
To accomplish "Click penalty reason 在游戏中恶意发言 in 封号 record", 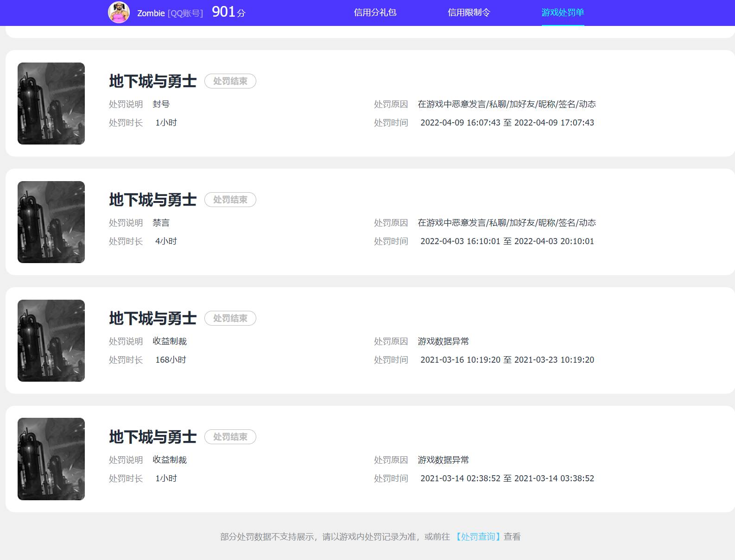I will [x=507, y=104].
